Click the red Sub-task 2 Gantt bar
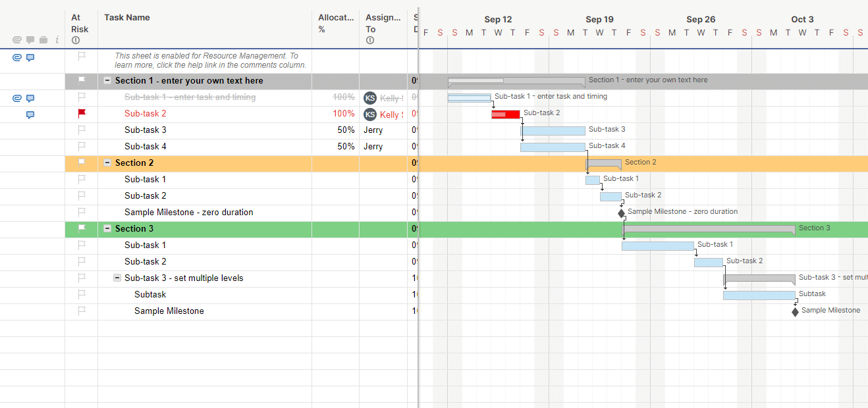This screenshot has height=408, width=868. point(505,115)
